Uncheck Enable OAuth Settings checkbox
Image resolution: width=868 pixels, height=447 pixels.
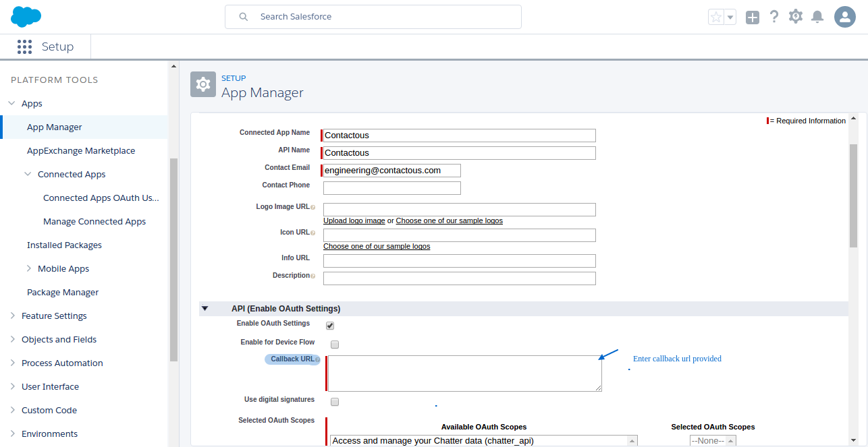[x=330, y=326]
